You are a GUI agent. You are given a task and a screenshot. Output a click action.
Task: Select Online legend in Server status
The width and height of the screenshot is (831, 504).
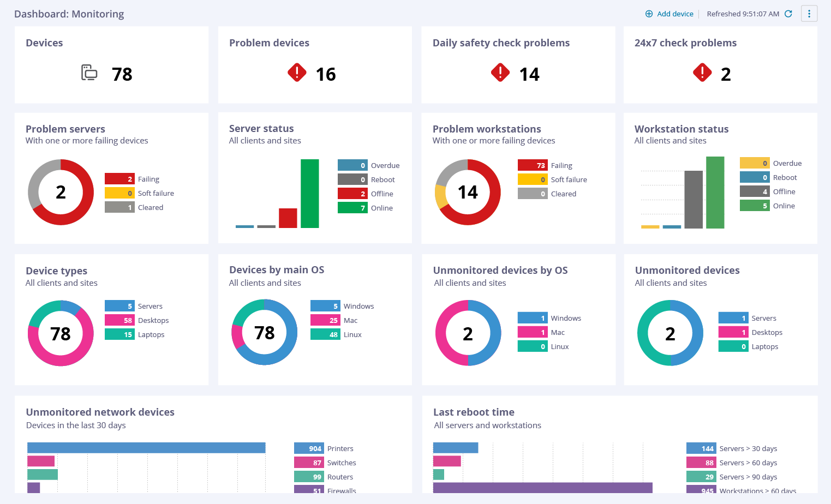click(x=366, y=208)
